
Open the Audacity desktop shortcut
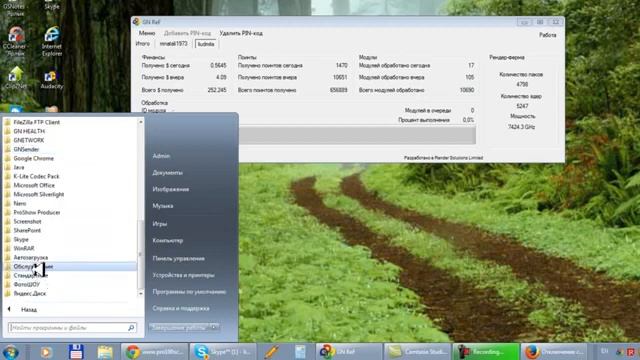(52, 79)
